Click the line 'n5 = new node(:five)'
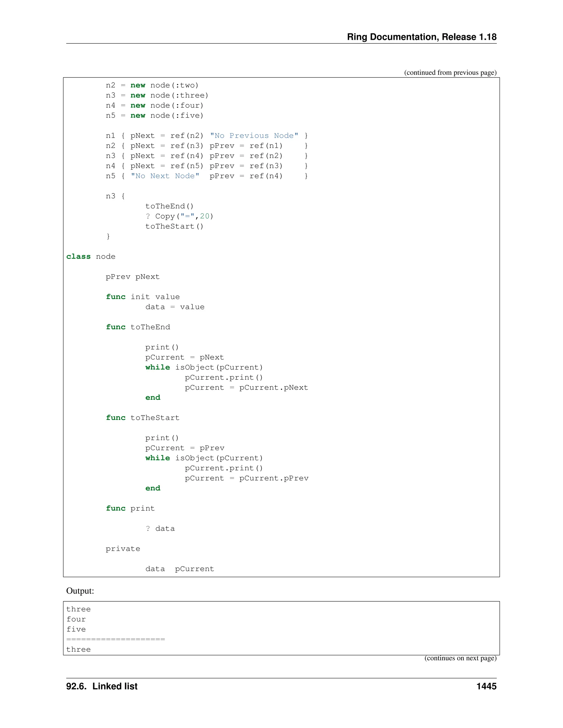The height and width of the screenshot is (728, 563). 154,115
